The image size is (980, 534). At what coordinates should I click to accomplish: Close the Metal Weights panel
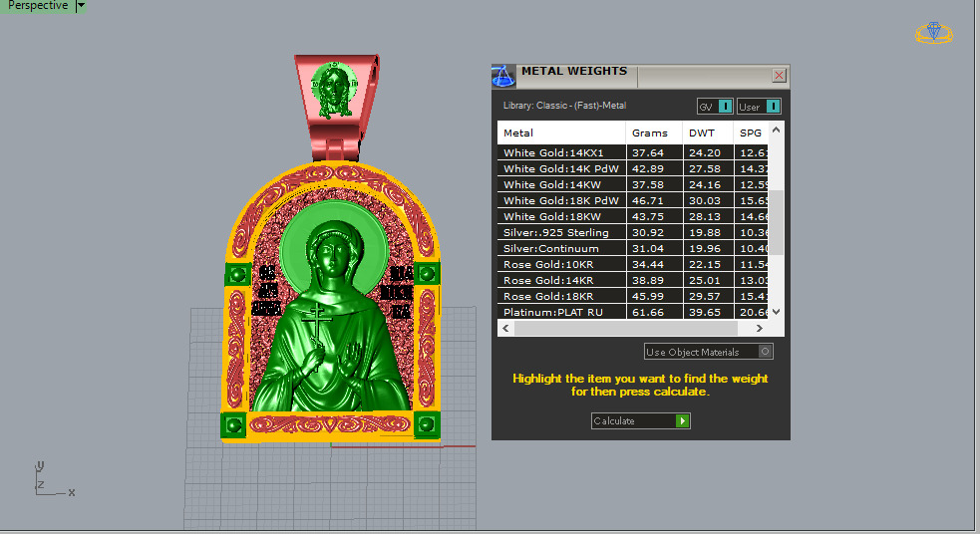(x=779, y=76)
